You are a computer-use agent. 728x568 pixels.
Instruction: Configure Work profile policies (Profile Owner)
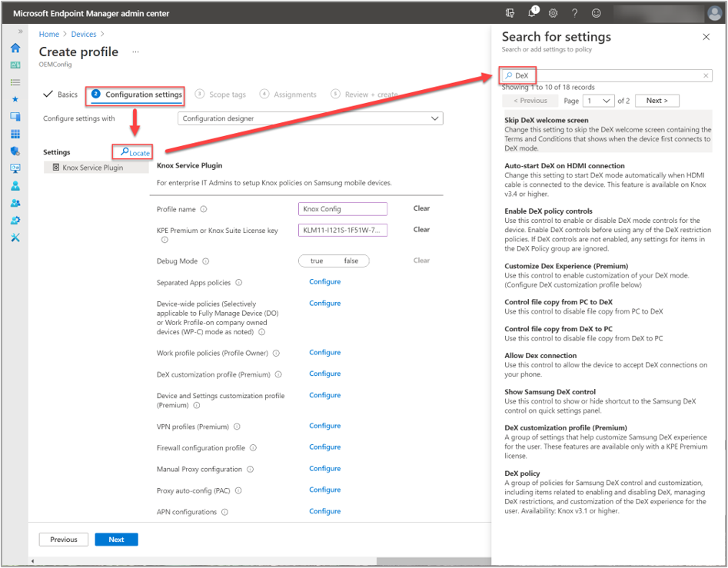coord(325,352)
